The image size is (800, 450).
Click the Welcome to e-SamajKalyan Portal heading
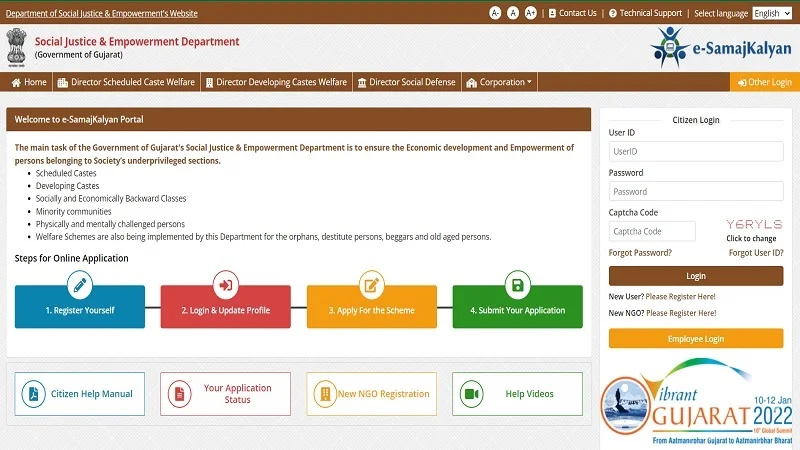[79, 119]
